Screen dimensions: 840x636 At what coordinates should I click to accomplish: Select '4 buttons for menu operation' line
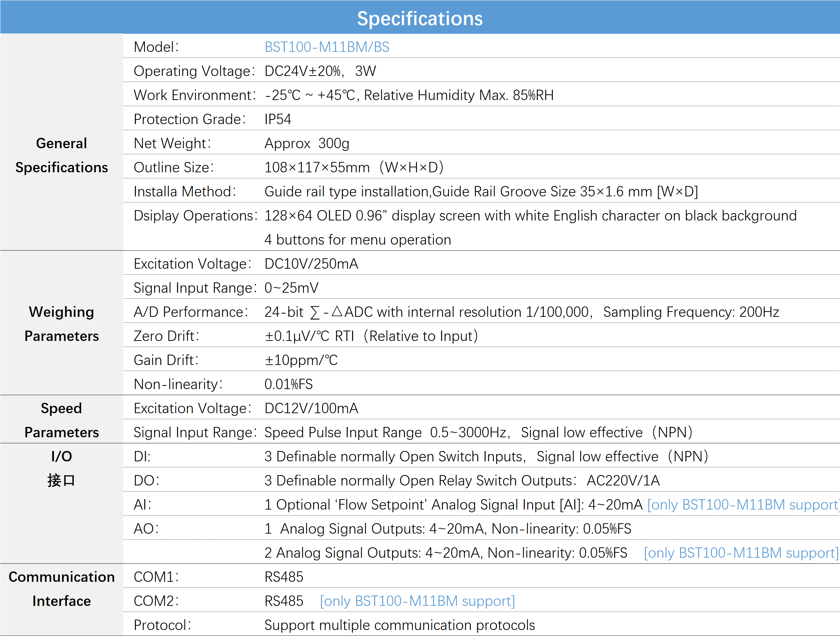pyautogui.click(x=358, y=240)
